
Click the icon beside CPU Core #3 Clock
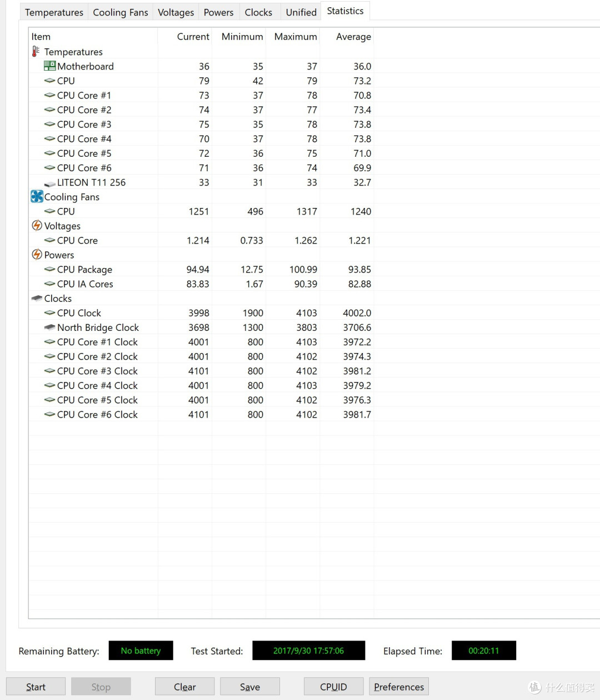click(x=49, y=370)
